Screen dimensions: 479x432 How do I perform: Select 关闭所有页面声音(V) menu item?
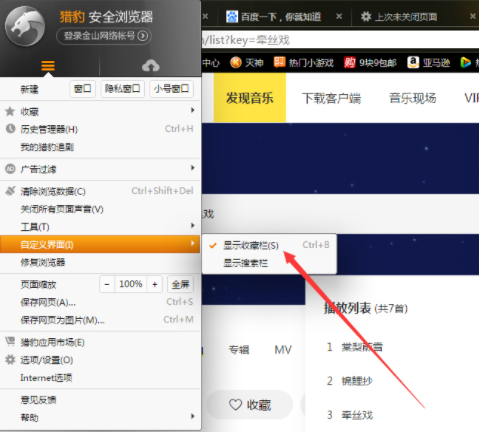coord(100,209)
